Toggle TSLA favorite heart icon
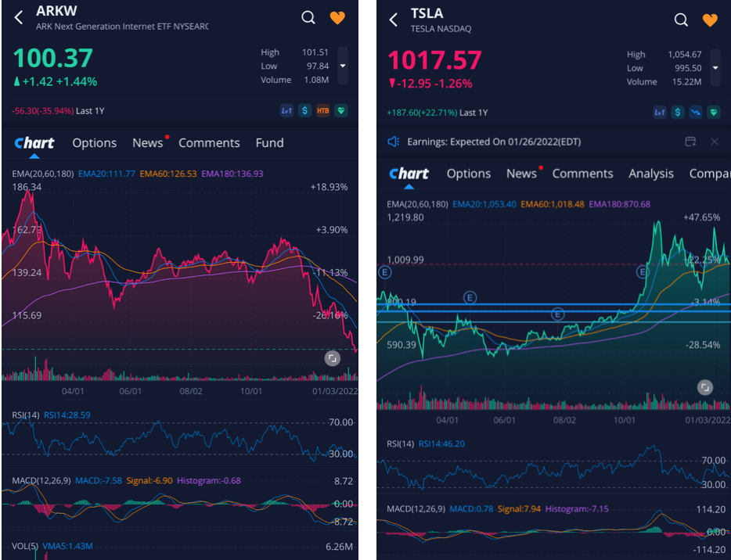This screenshot has width=731, height=560. pyautogui.click(x=710, y=20)
